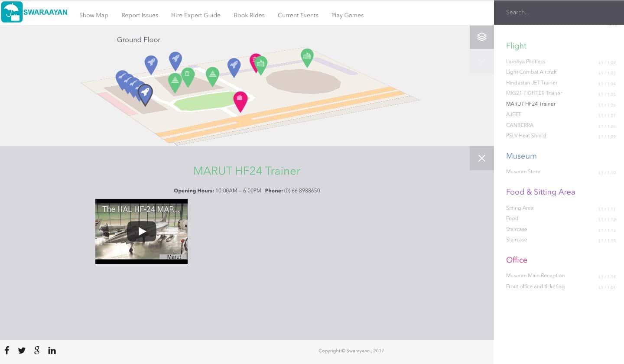
Task: Click the opening hours 10:00AM – 6:00PM
Action: 238,191
